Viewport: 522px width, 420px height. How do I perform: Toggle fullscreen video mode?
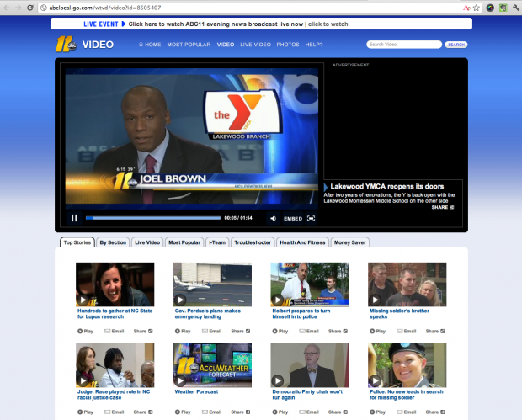pyautogui.click(x=311, y=218)
